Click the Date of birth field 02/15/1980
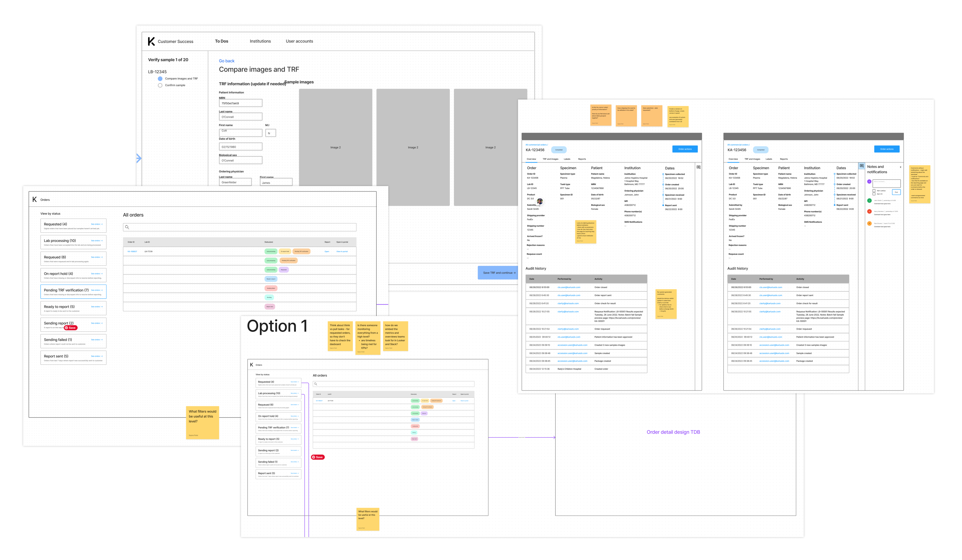This screenshot has height=560, width=962. pos(240,147)
